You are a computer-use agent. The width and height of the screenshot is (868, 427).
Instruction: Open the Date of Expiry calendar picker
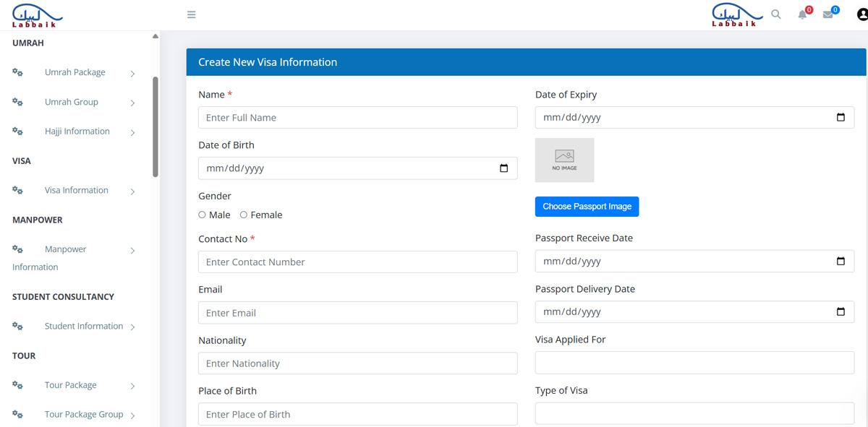tap(841, 118)
